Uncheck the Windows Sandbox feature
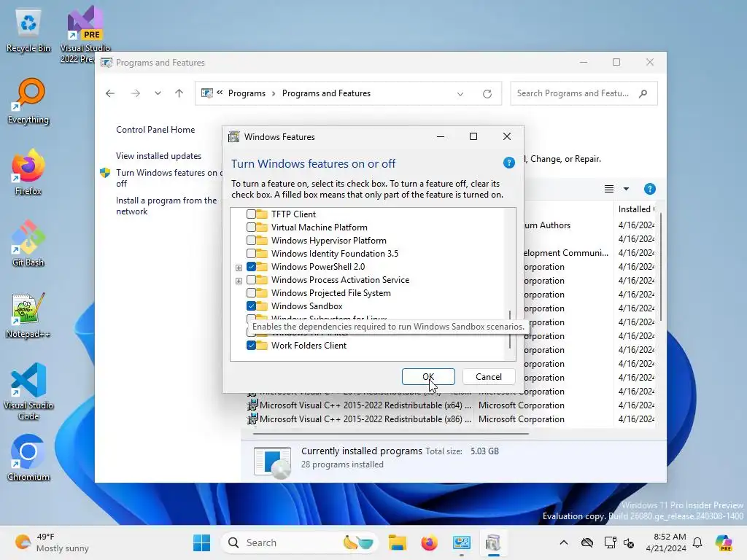 coord(251,306)
